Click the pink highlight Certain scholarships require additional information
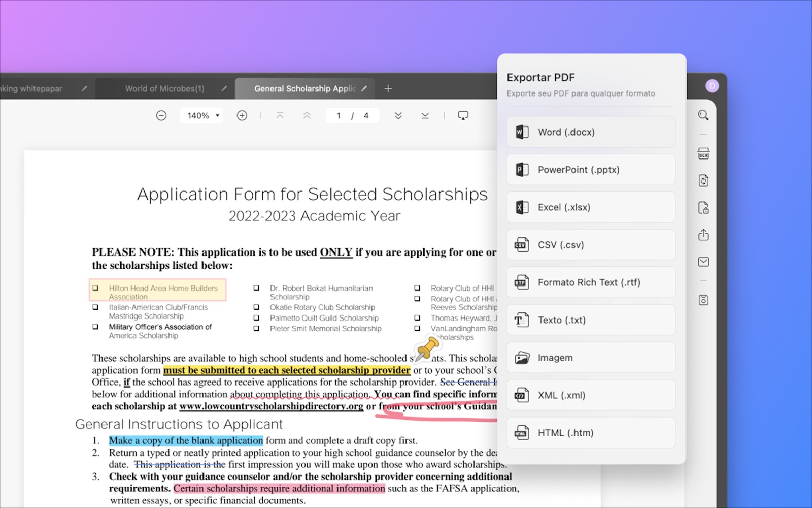Image resolution: width=812 pixels, height=508 pixels. tap(279, 489)
